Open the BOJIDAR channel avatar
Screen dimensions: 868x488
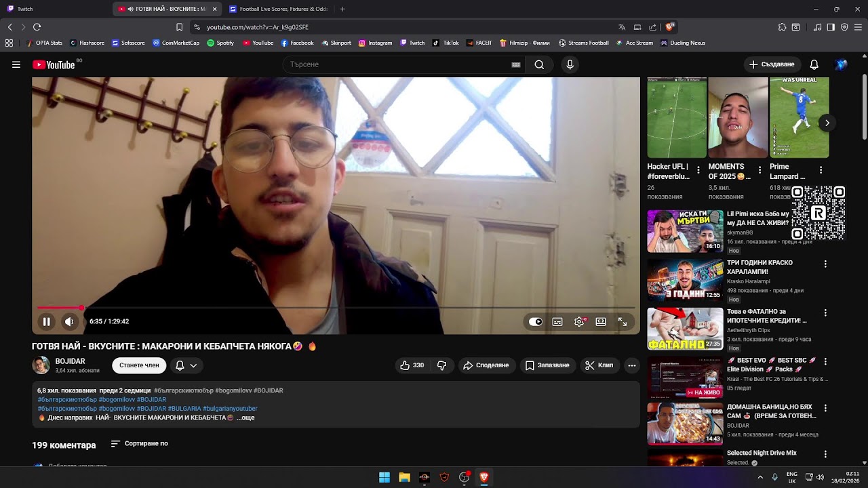(x=41, y=365)
